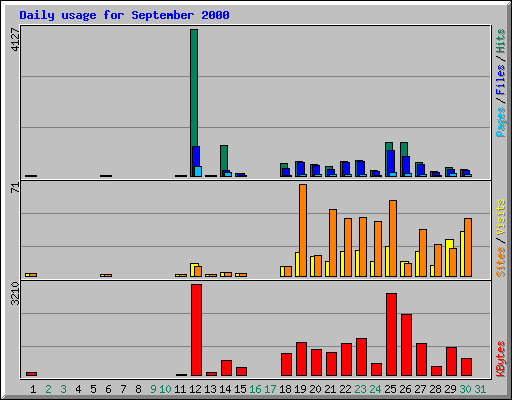Viewport: 512px width, 400px height.
Task: Click green day label 17 on x-axis
Action: 270,389
